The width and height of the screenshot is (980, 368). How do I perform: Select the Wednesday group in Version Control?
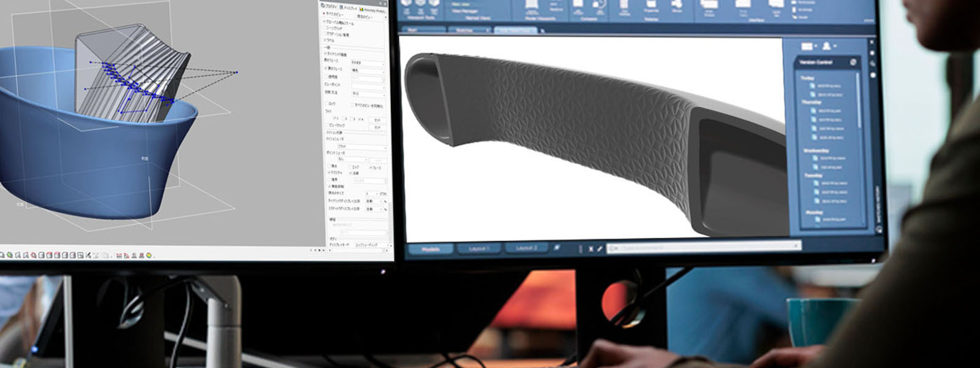point(816,150)
